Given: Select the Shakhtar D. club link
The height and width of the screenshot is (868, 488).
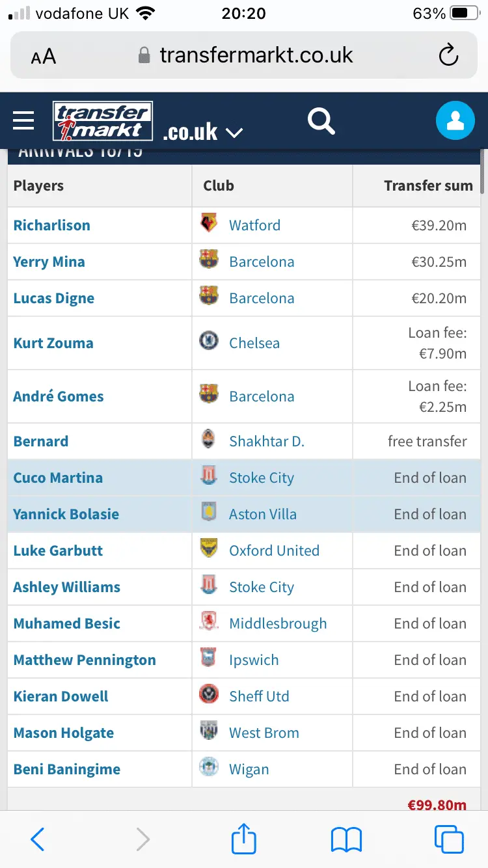Looking at the screenshot, I should (267, 441).
